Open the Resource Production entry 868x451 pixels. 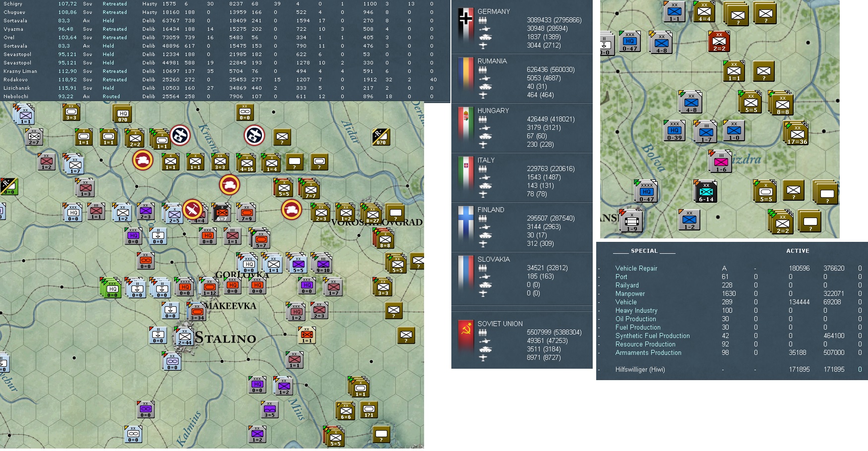[x=645, y=344]
